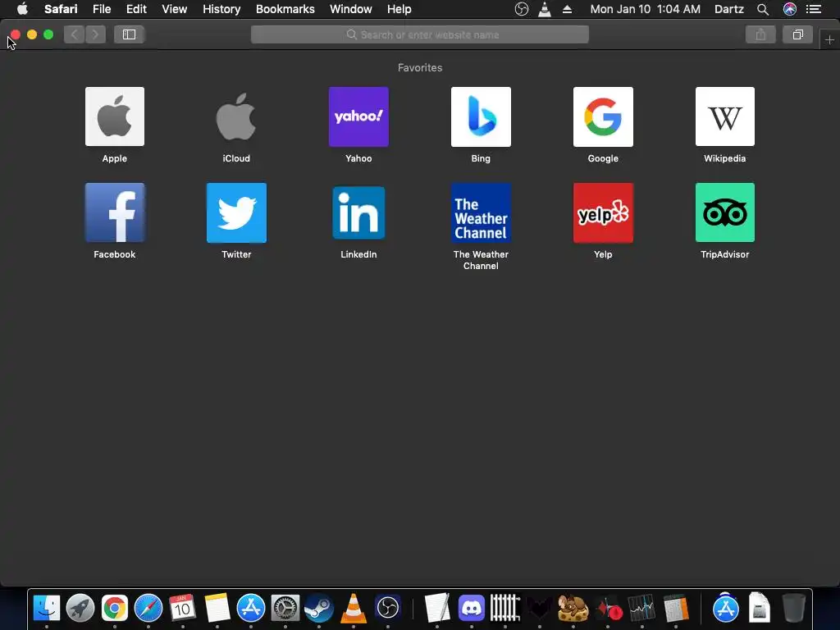Open The Weather Channel favorite
Screen dimensions: 840x630
481,212
